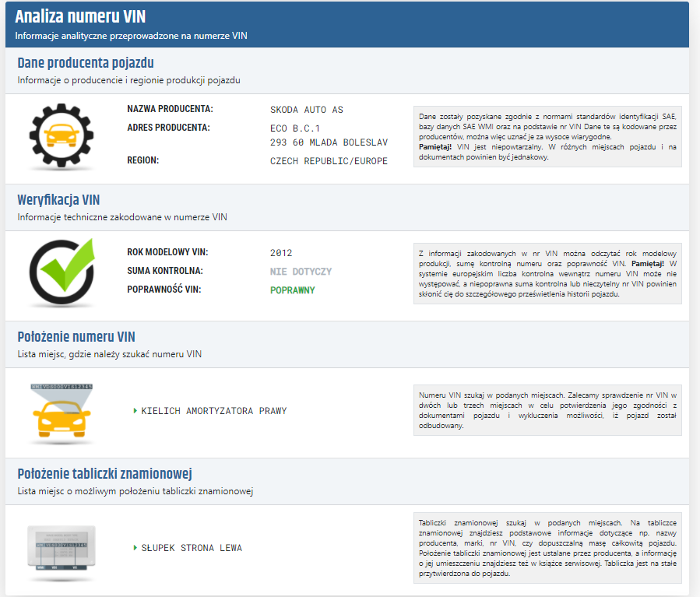Click the Dane producenta pojazdu section heading
This screenshot has width=700, height=597.
86,63
